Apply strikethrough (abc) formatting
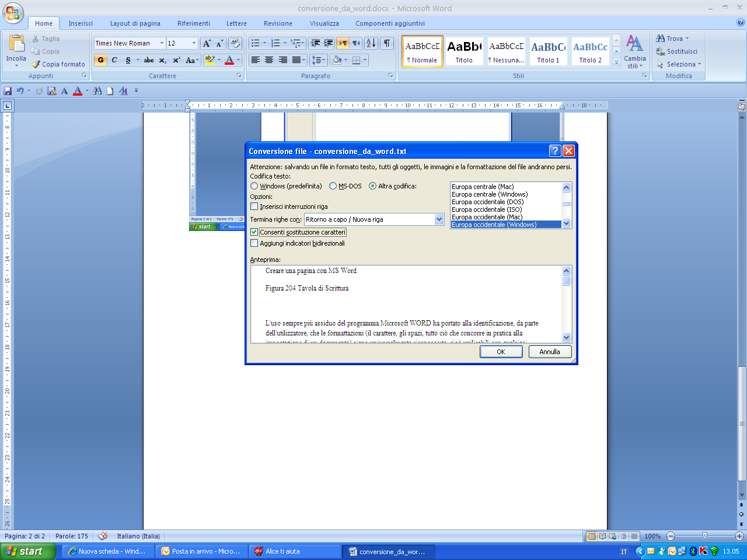This screenshot has width=747, height=560. (x=149, y=60)
